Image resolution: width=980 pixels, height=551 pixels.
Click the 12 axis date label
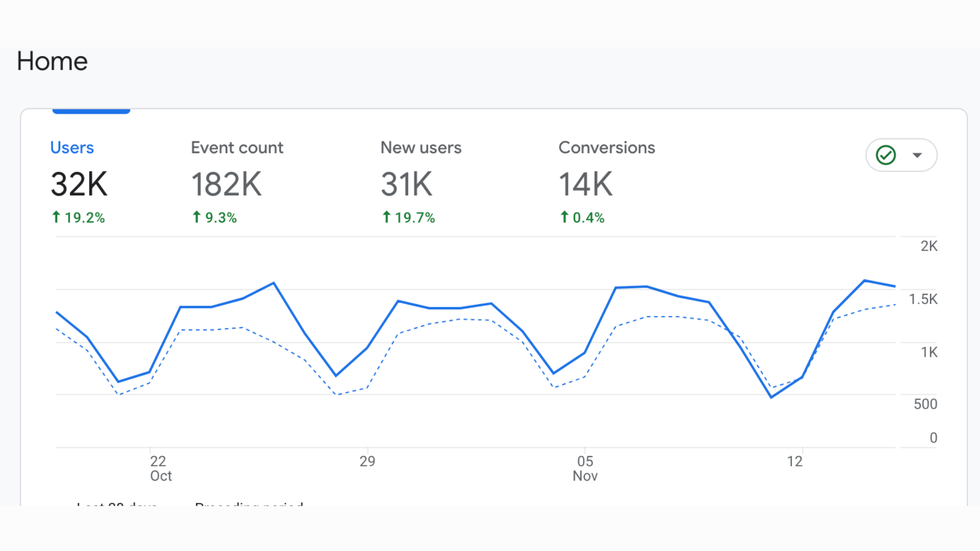(795, 461)
